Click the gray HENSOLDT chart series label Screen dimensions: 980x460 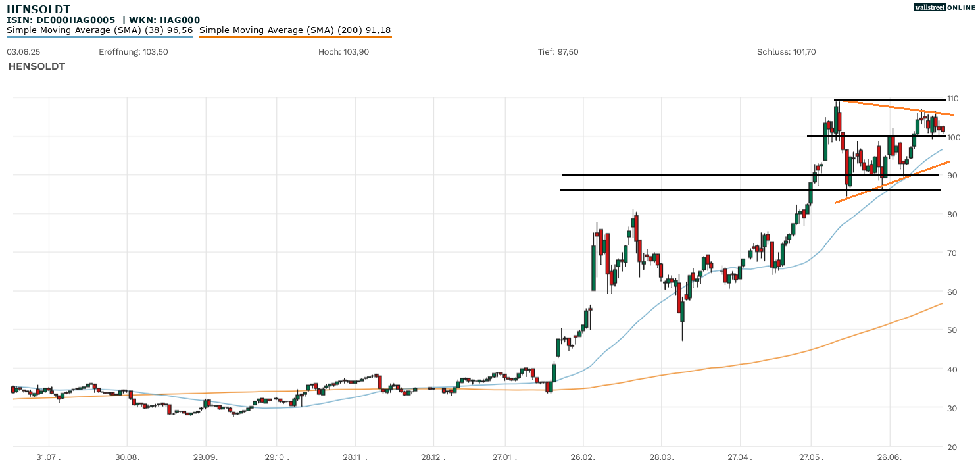pyautogui.click(x=36, y=66)
